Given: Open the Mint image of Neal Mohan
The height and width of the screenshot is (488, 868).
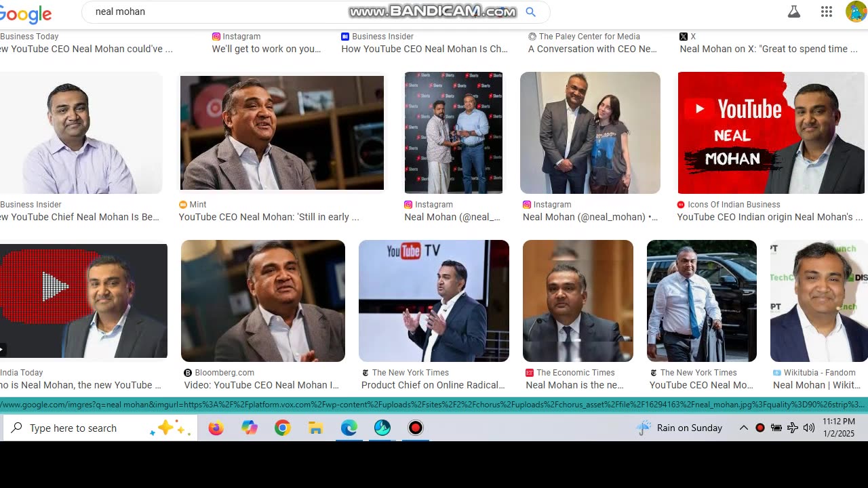Looking at the screenshot, I should coord(281,133).
